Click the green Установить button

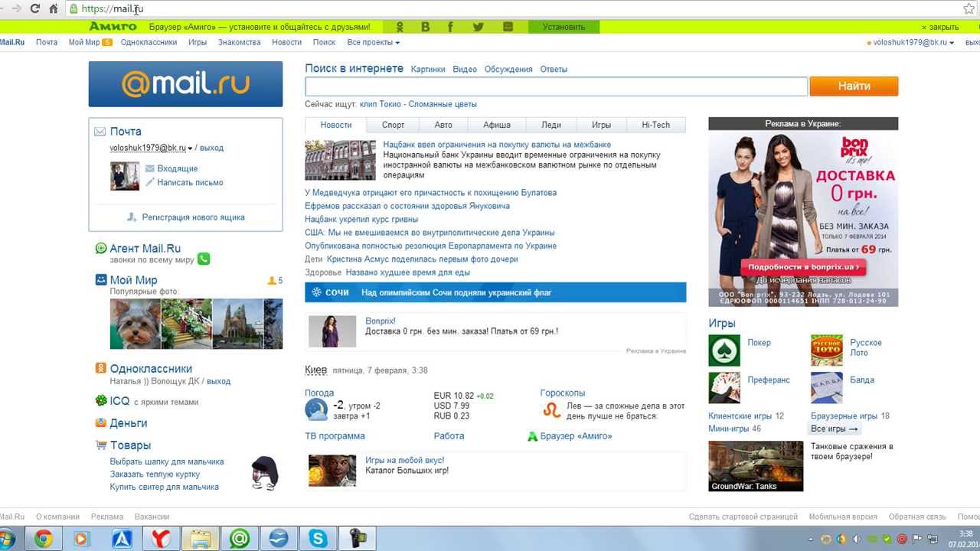pos(563,27)
